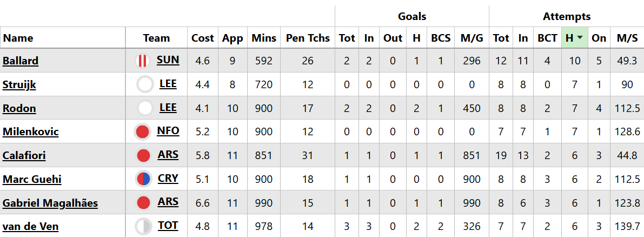
Task: Click Calafiori's Arsenal badge icon
Action: click(143, 156)
